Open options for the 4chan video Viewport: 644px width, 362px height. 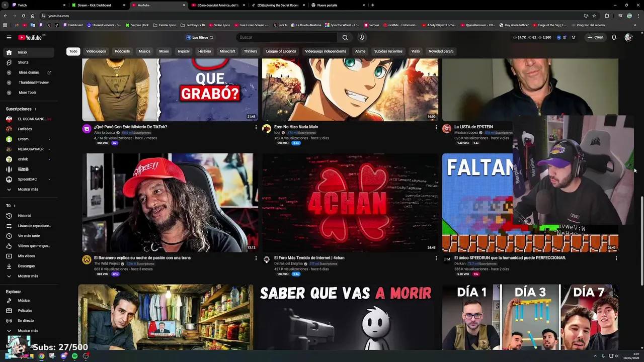click(x=436, y=258)
